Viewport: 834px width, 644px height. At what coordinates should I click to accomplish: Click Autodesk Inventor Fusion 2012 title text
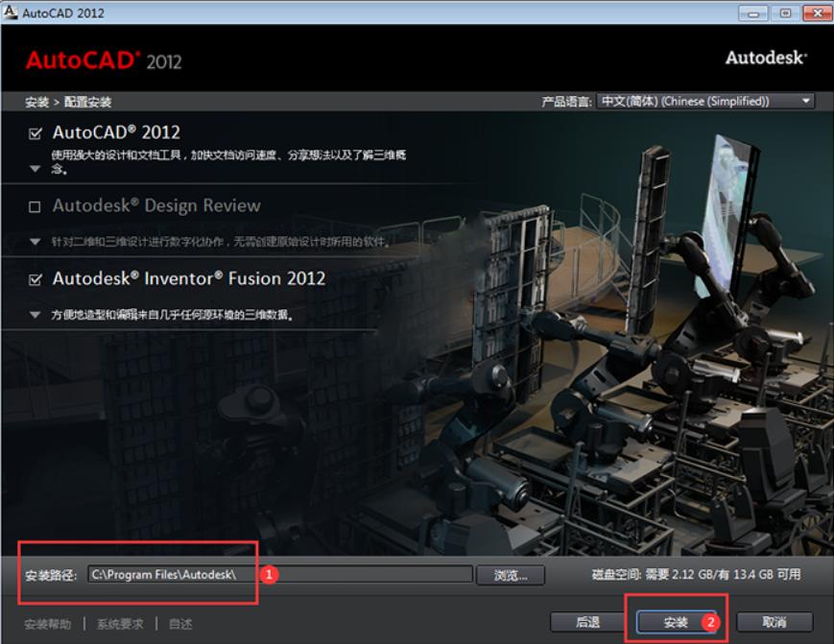(x=189, y=278)
